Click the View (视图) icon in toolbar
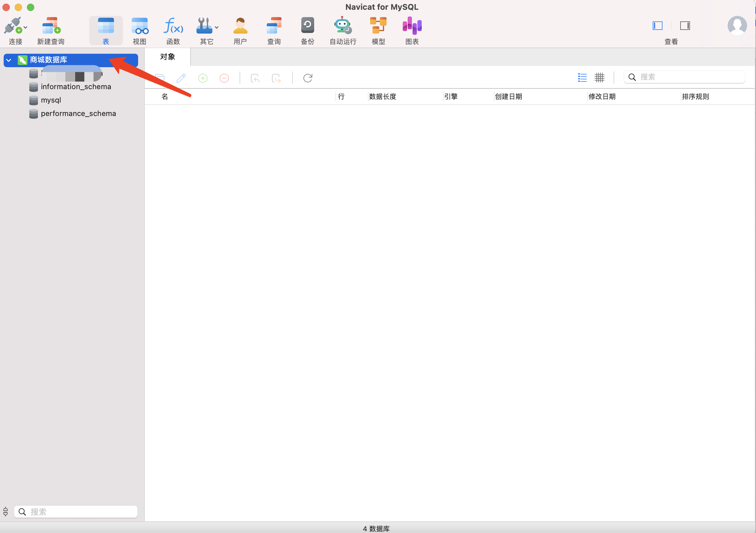 [x=139, y=26]
